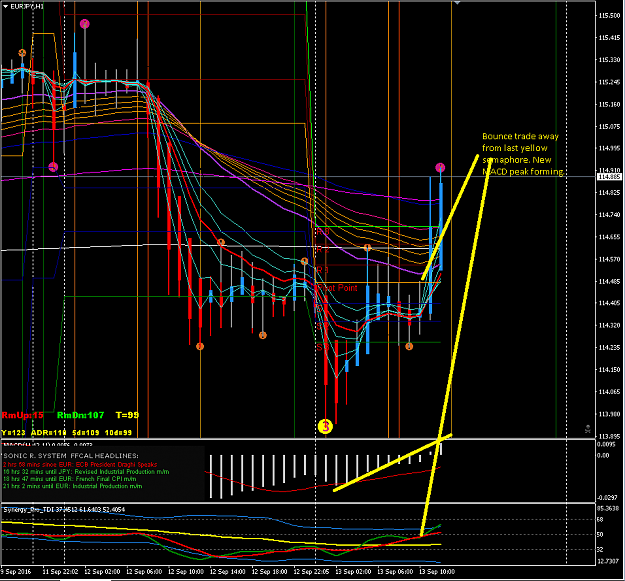Click the 12 Sep 22:05 time label
The height and width of the screenshot is (581, 625).
[312, 571]
